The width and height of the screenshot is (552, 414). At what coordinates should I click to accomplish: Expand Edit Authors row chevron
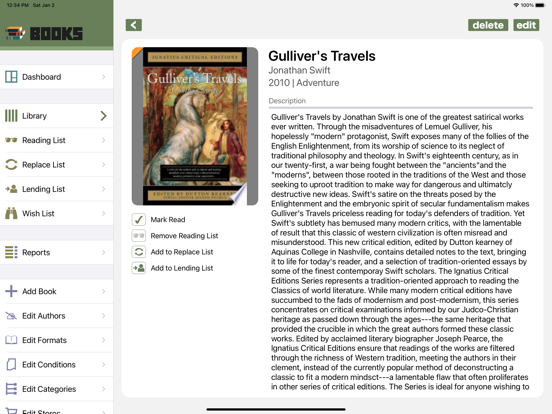click(x=104, y=316)
